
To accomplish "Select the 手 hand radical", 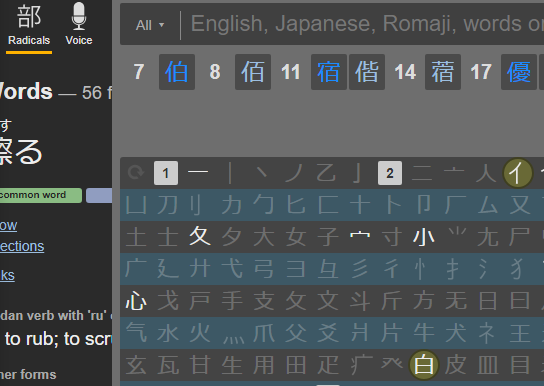I will 232,301.
